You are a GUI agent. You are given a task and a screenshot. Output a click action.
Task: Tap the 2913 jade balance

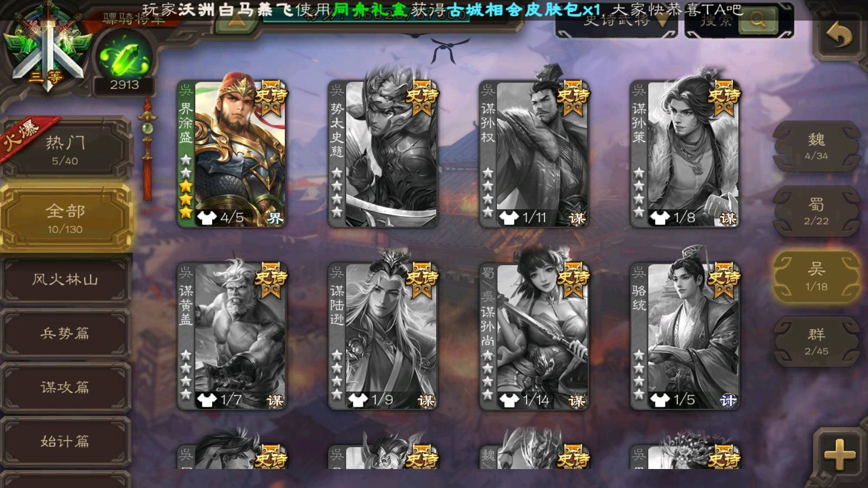124,85
